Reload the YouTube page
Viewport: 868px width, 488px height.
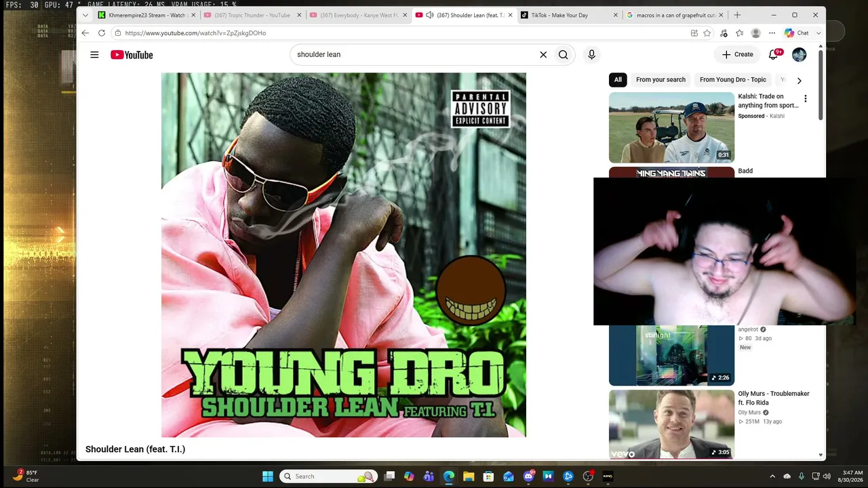click(x=102, y=33)
